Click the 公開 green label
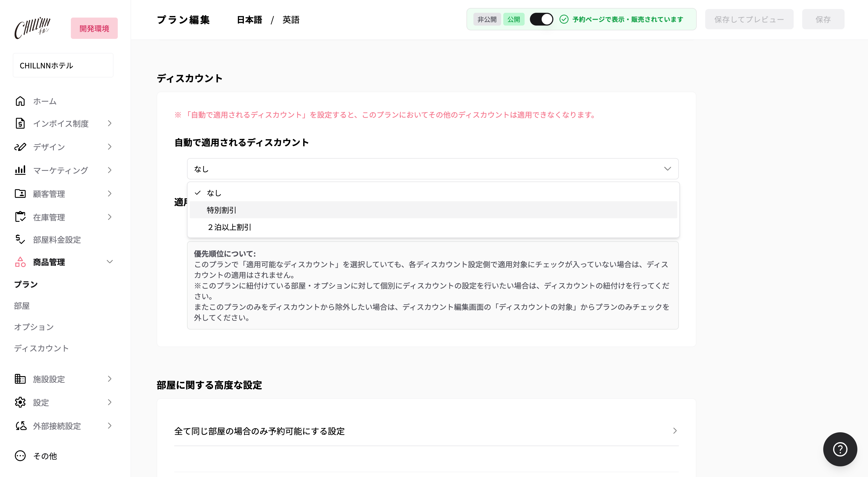 (513, 19)
